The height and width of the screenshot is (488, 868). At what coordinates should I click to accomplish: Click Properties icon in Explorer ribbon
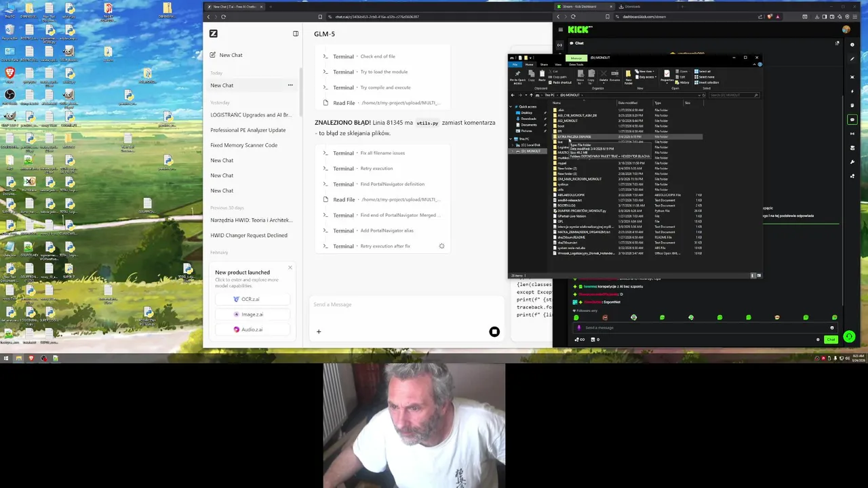tap(667, 77)
